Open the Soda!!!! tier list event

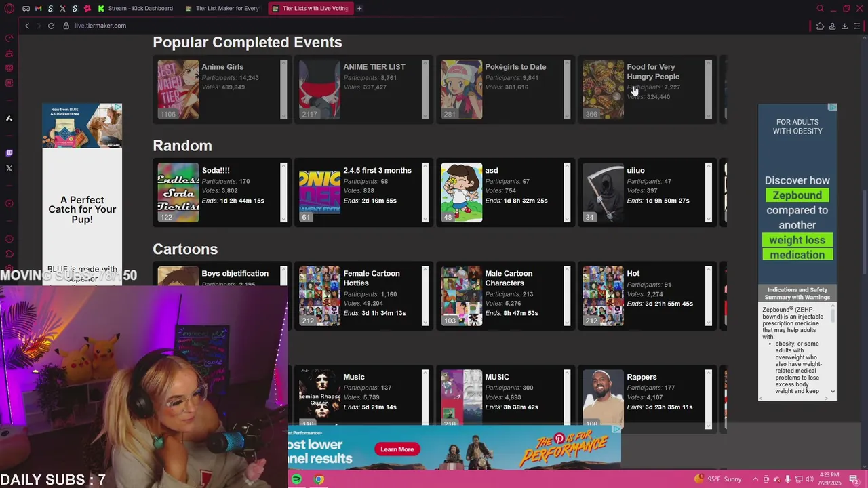(222, 192)
